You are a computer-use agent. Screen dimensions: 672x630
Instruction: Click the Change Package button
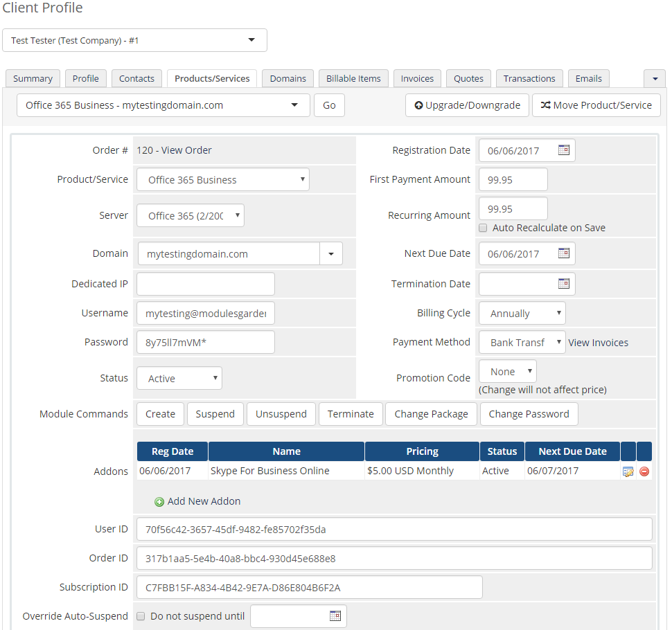point(431,414)
